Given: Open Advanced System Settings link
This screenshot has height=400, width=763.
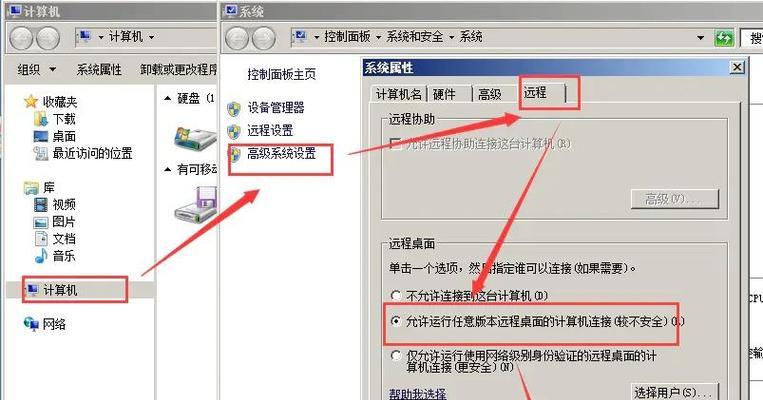Looking at the screenshot, I should coord(281,154).
